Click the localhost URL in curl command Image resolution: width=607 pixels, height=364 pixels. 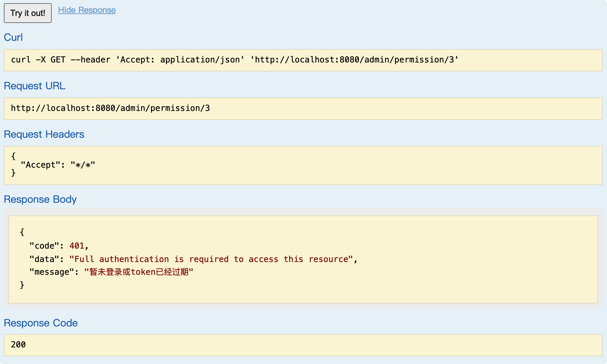354,60
